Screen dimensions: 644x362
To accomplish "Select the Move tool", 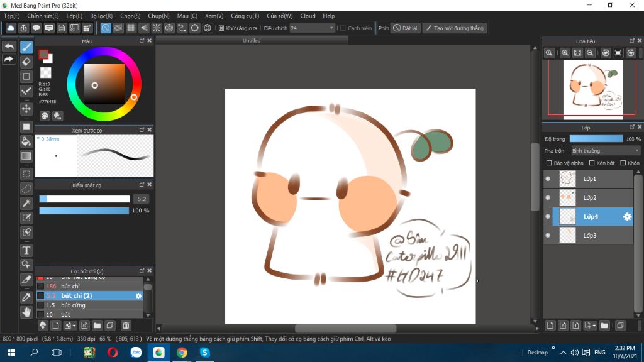I will (26, 109).
